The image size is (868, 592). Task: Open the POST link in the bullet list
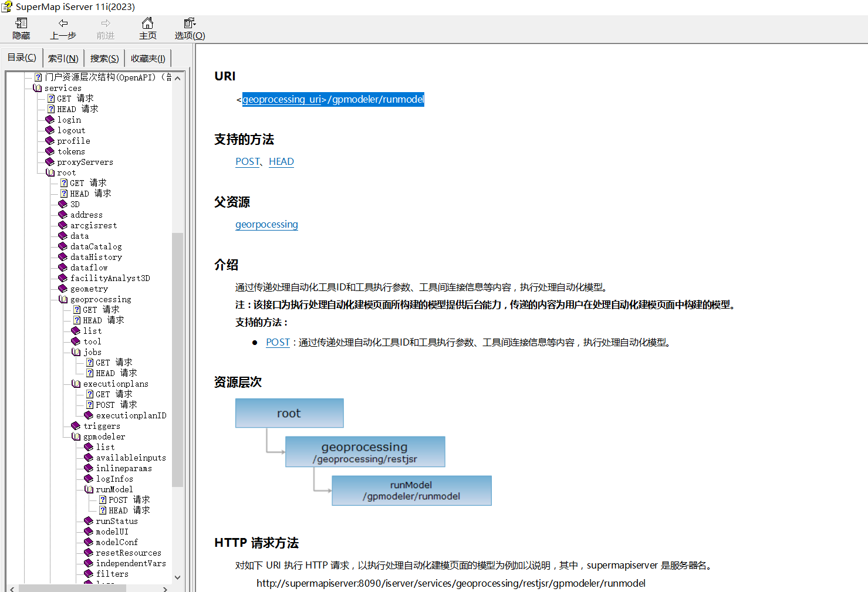(278, 342)
